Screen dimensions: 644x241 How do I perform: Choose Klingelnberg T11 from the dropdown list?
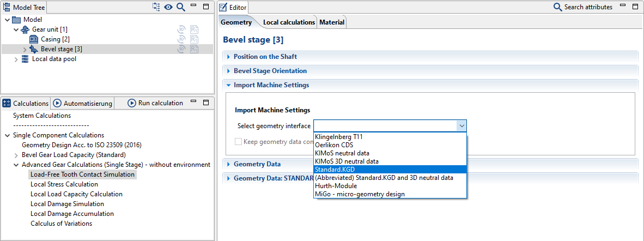(x=338, y=137)
